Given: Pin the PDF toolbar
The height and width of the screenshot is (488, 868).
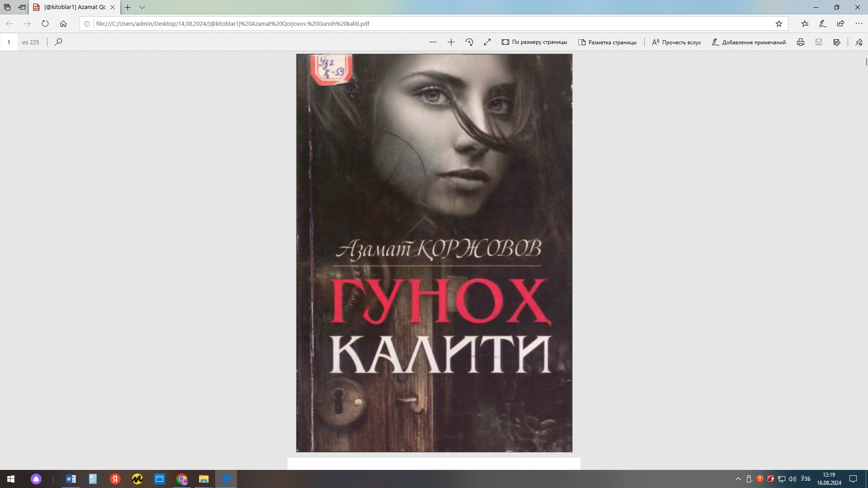Looking at the screenshot, I should click(859, 42).
